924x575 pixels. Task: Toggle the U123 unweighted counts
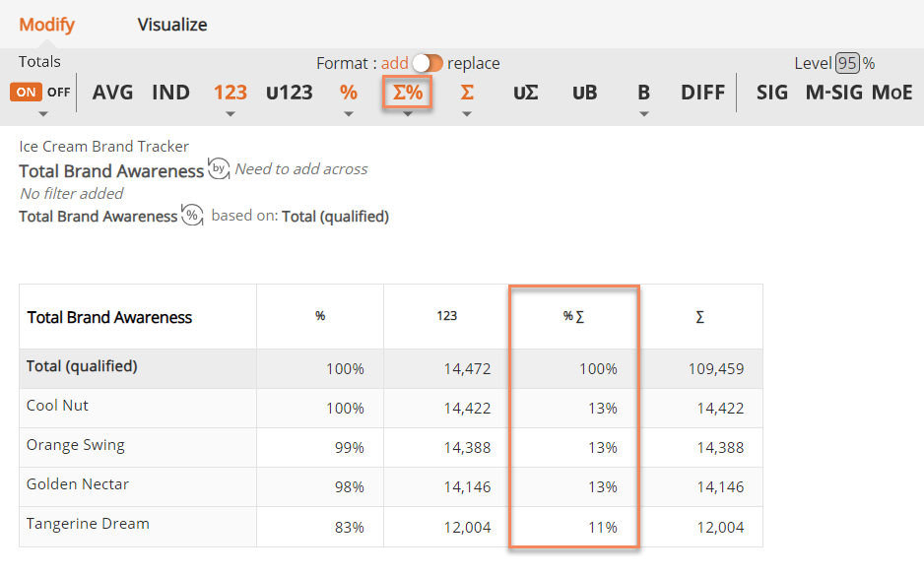coord(290,93)
